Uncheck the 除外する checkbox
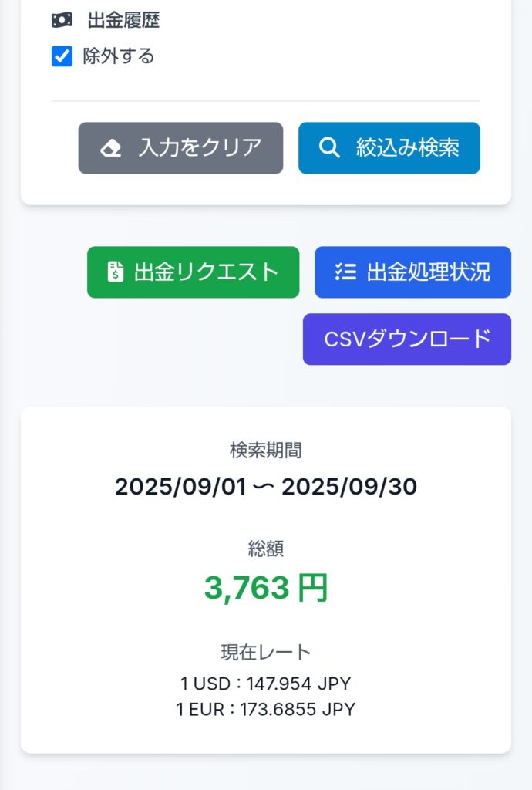The image size is (532, 790). (x=62, y=56)
